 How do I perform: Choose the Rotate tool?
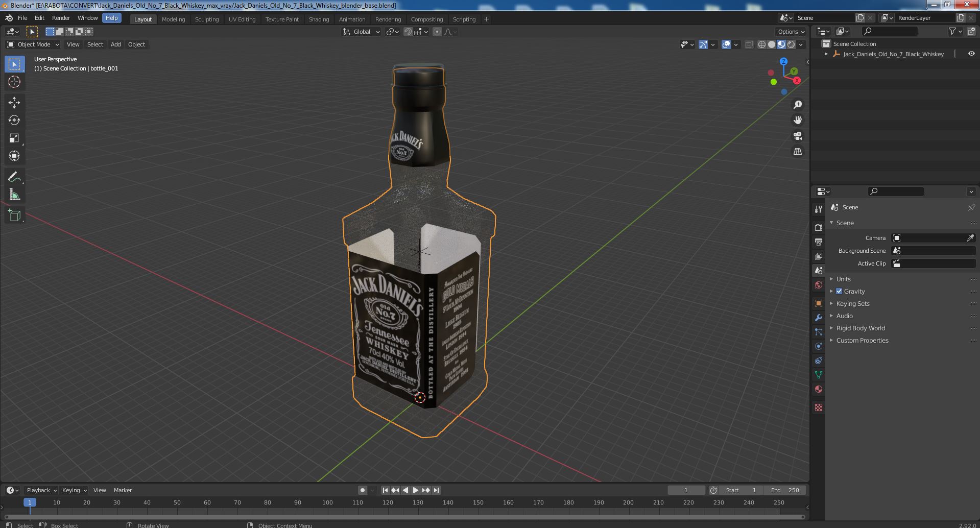tap(14, 121)
